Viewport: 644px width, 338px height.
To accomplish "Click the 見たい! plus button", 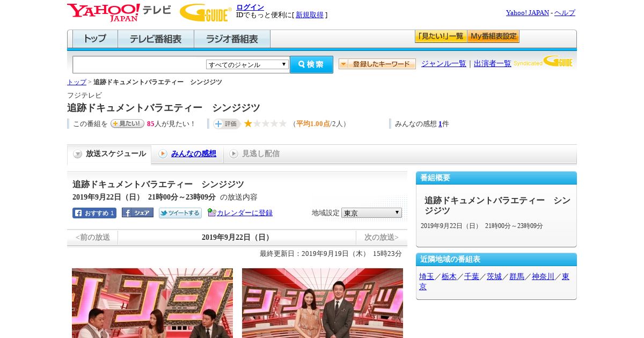I will (127, 123).
